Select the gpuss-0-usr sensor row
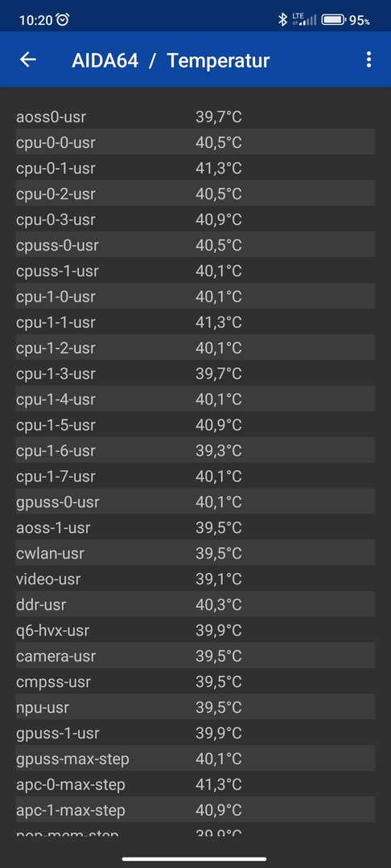This screenshot has width=391, height=868. pos(195,502)
